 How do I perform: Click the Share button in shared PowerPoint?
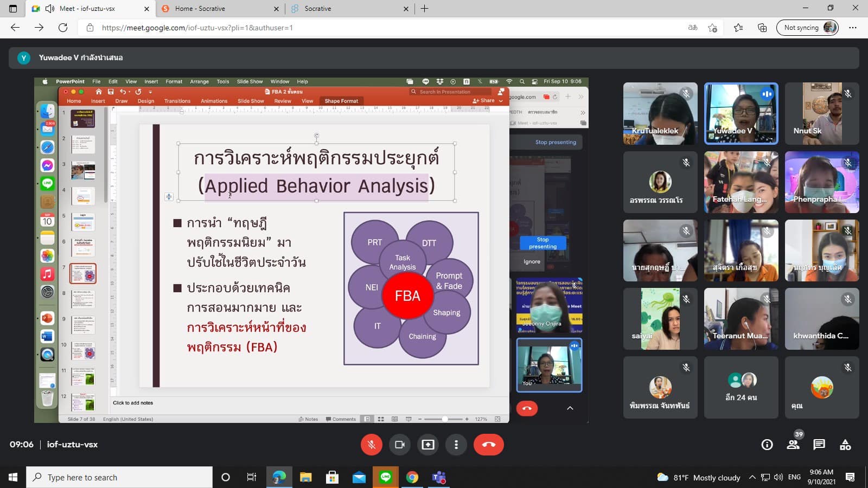click(x=484, y=101)
